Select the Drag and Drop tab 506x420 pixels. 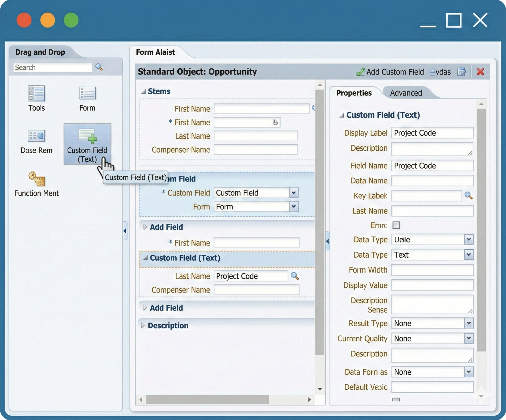click(x=40, y=52)
